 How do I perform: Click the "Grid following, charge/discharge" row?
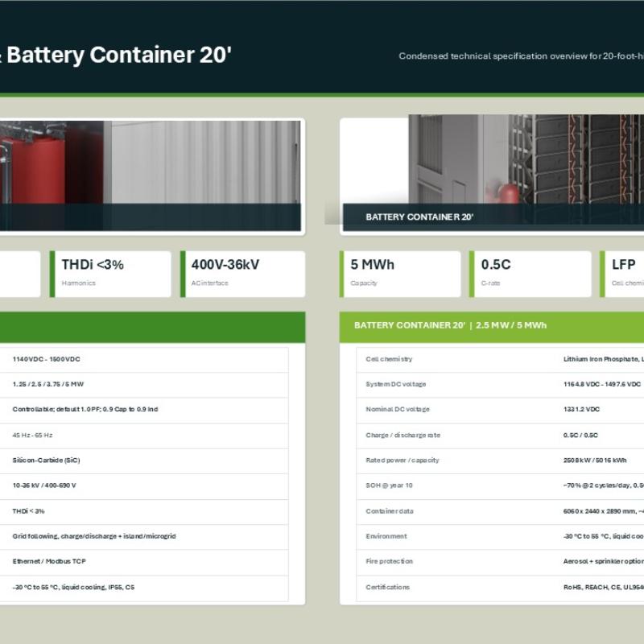point(144,536)
